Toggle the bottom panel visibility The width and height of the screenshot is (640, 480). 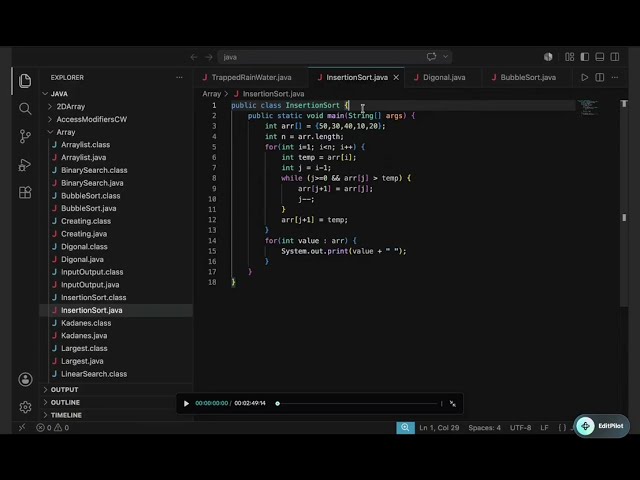pos(600,57)
